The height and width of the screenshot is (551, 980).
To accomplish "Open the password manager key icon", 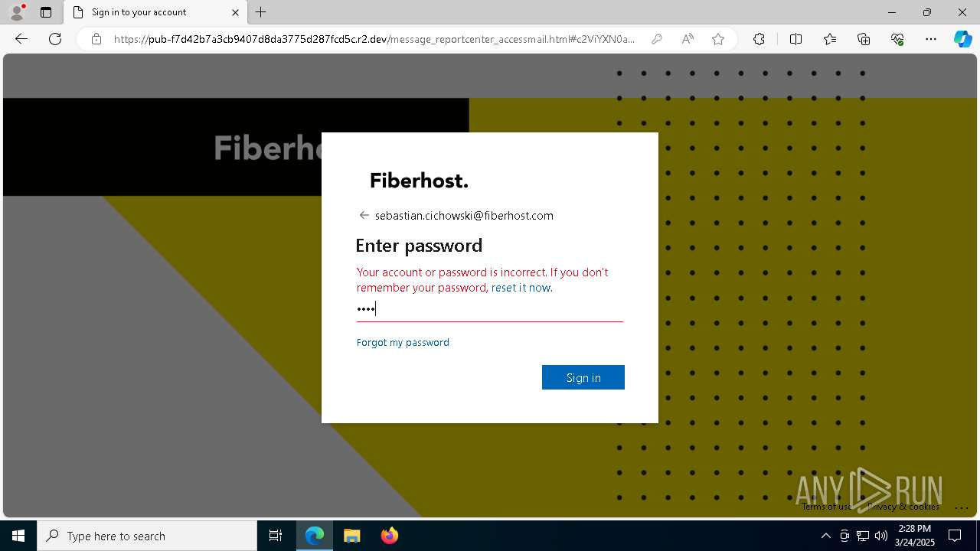I will [656, 39].
